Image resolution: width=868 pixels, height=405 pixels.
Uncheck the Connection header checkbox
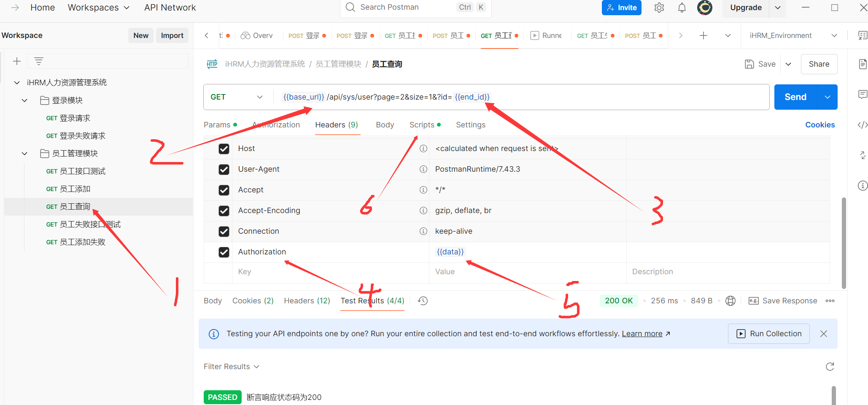224,232
